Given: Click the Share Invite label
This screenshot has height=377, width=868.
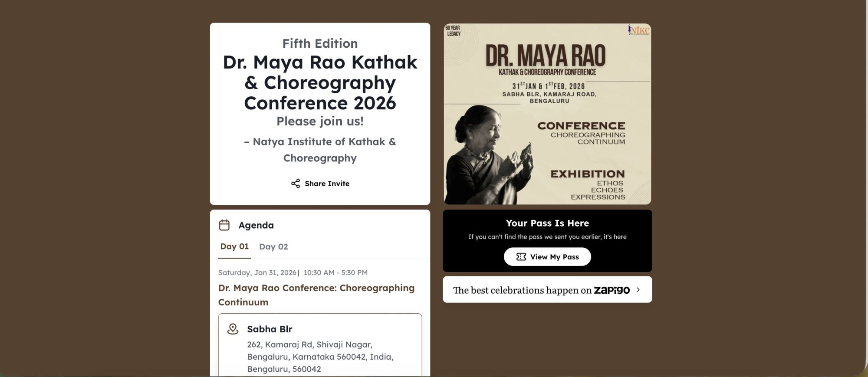Looking at the screenshot, I should point(327,184).
